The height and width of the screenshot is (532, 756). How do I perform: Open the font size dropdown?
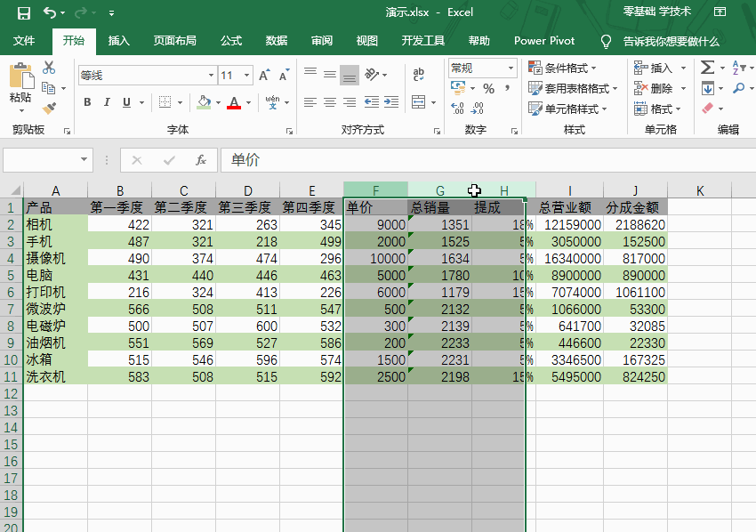point(247,76)
